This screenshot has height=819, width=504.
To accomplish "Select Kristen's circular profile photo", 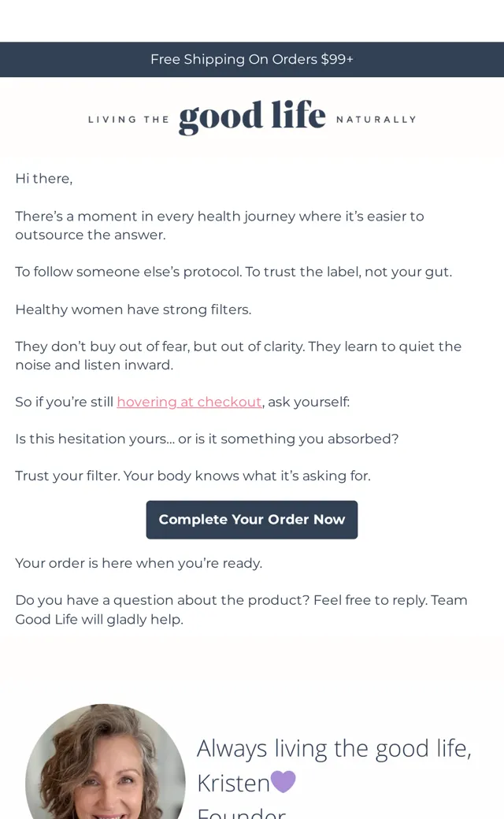I will tap(106, 762).
